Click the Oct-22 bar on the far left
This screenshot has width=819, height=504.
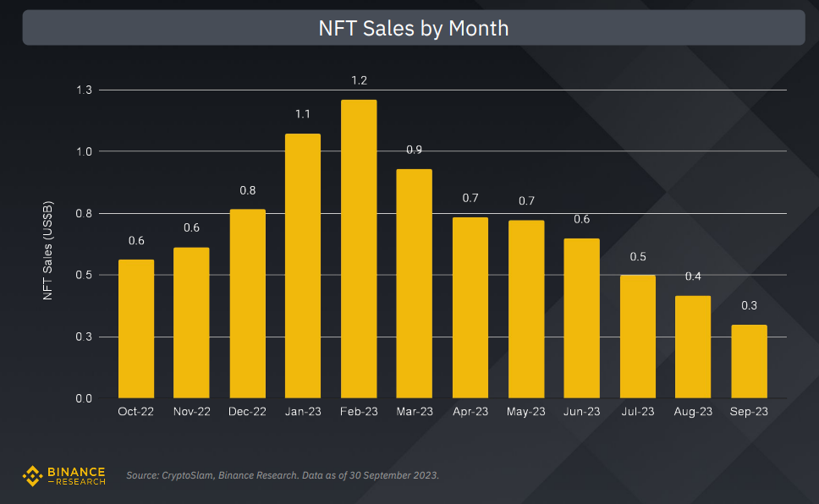tap(135, 330)
